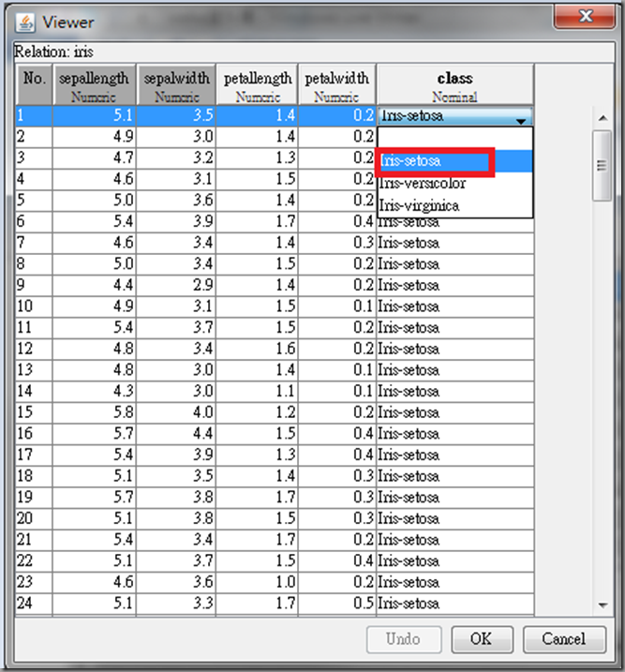Select the Iris-setosa class cell in row 7

[455, 243]
